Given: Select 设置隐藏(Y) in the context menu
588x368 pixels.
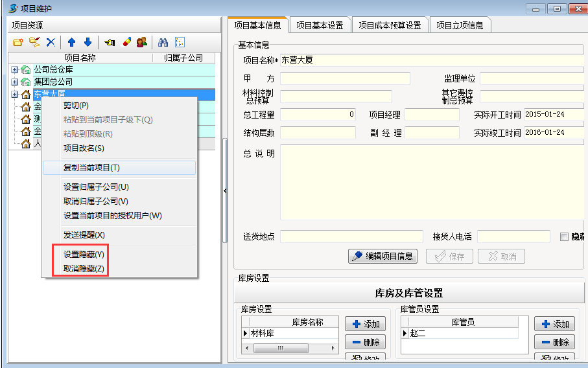Looking at the screenshot, I should click(x=83, y=255).
